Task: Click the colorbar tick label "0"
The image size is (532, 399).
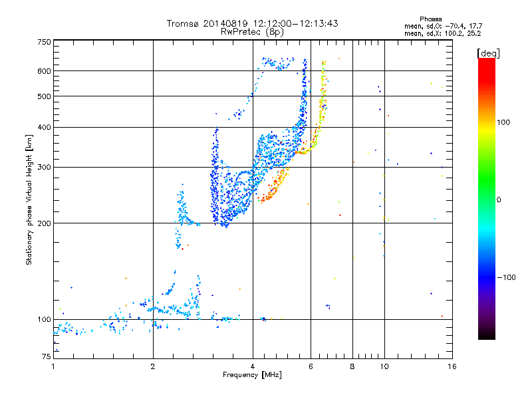Action: [x=499, y=200]
